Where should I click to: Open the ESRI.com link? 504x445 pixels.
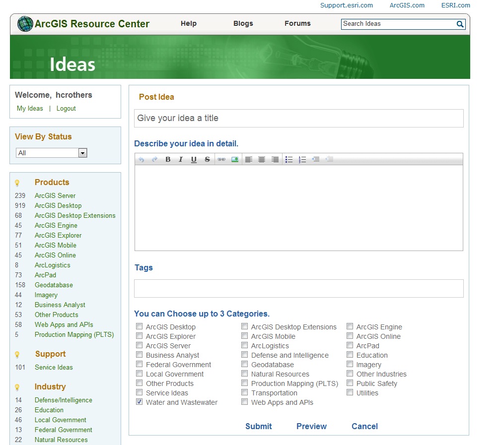point(455,5)
